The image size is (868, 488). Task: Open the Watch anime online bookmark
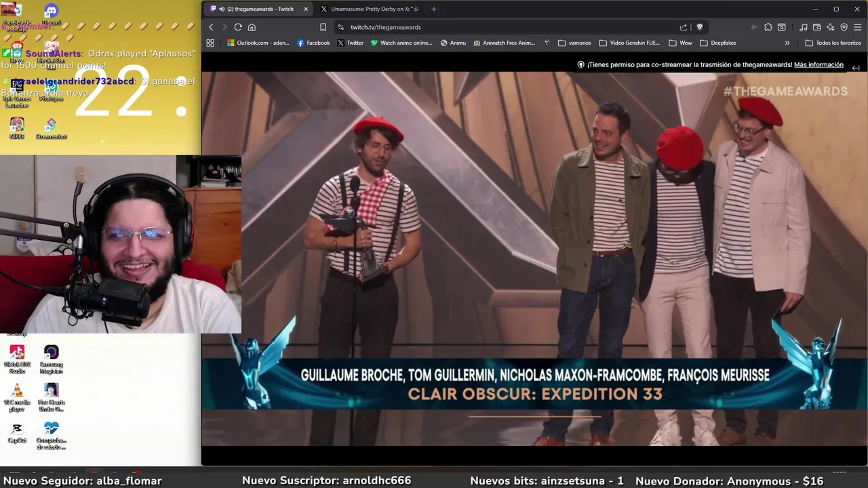pos(401,43)
